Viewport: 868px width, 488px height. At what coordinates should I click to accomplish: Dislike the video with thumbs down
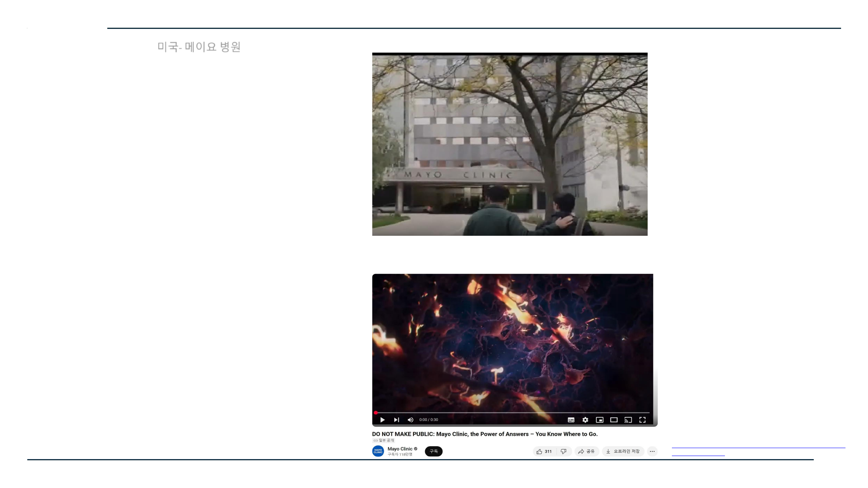click(564, 451)
